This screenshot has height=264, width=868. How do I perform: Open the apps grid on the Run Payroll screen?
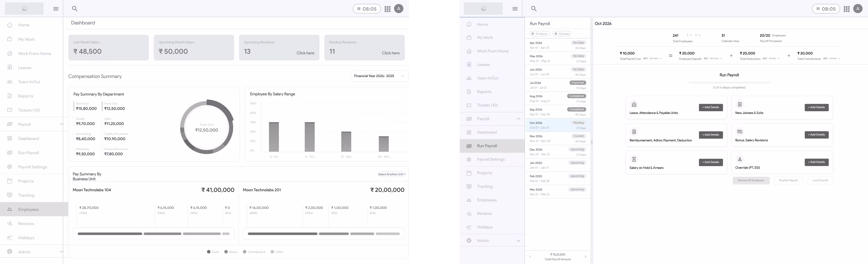pos(847,9)
